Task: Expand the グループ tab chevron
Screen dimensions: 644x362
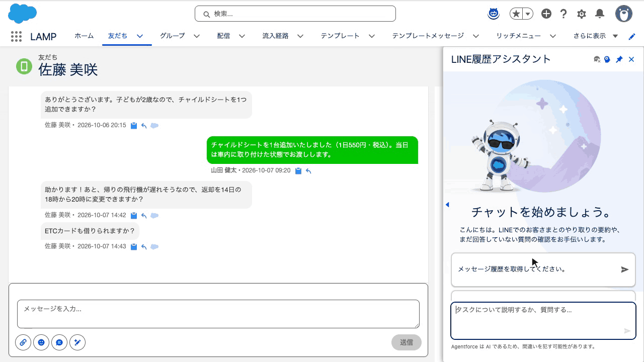Action: 197,36
